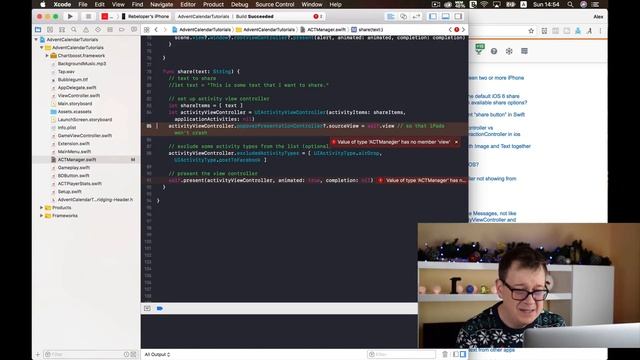Collapse the AdventCalendarTutorials group folder
The image size is (640, 360).
(x=42, y=47)
